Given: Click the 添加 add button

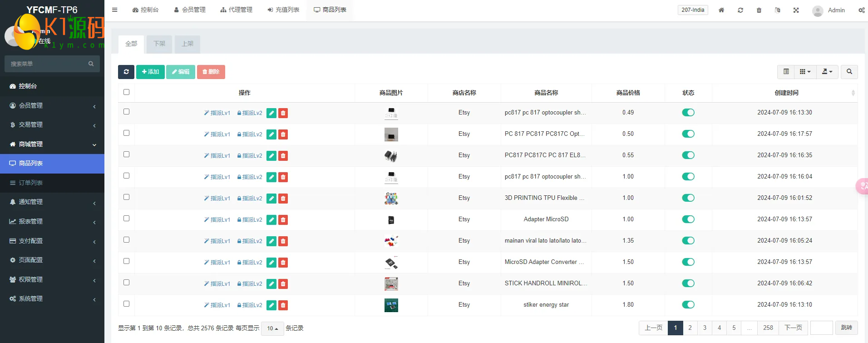Looking at the screenshot, I should 150,72.
